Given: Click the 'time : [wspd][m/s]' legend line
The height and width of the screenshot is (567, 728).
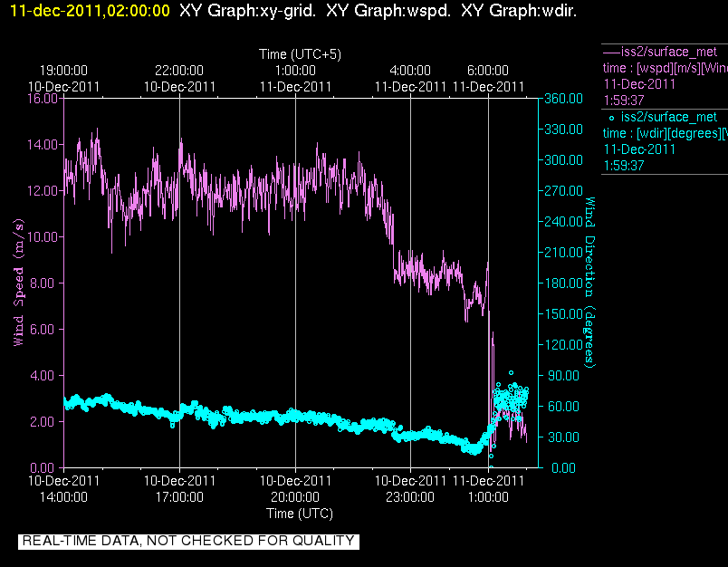Looking at the screenshot, I should (x=665, y=68).
